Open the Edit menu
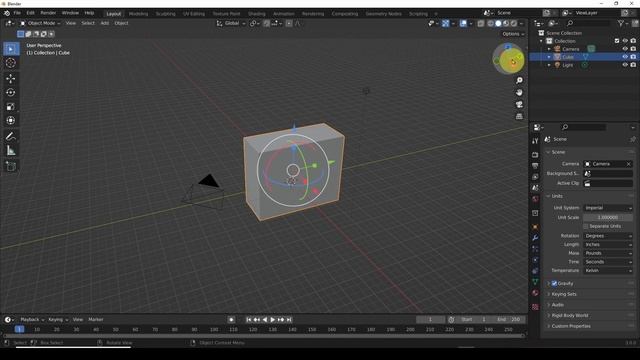The image size is (640, 360). pos(31,13)
